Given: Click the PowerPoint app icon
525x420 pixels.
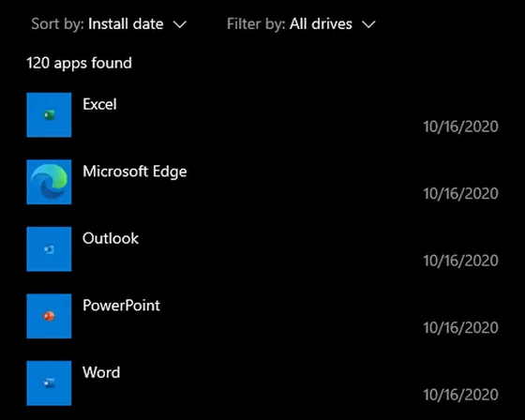Looking at the screenshot, I should click(49, 316).
